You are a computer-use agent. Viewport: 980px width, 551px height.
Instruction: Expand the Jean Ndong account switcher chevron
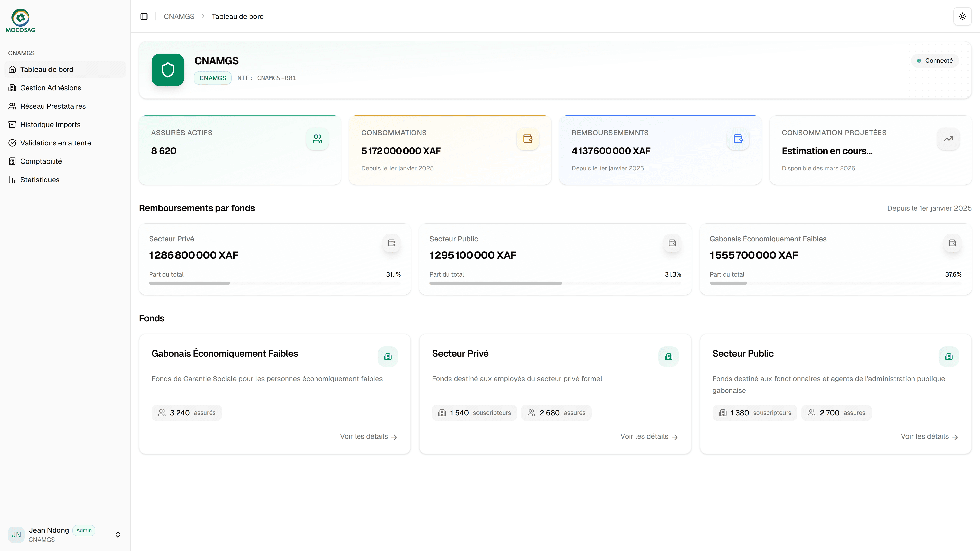[x=118, y=535]
